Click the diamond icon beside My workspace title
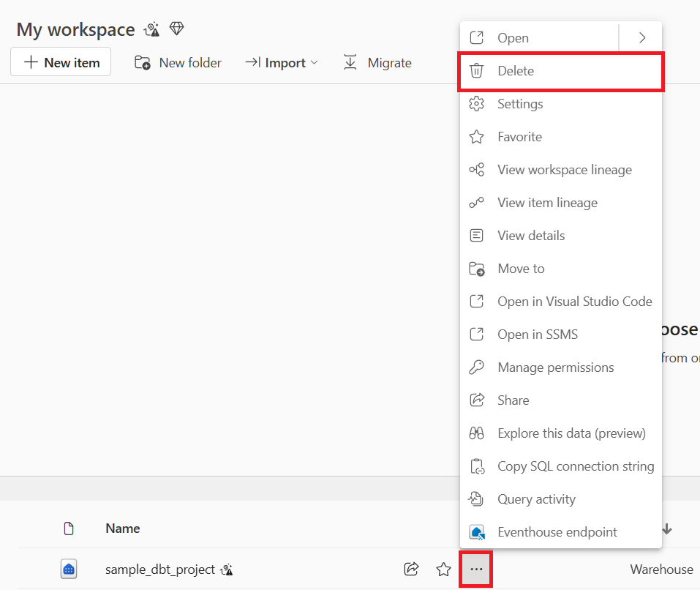This screenshot has height=590, width=700. [176, 28]
